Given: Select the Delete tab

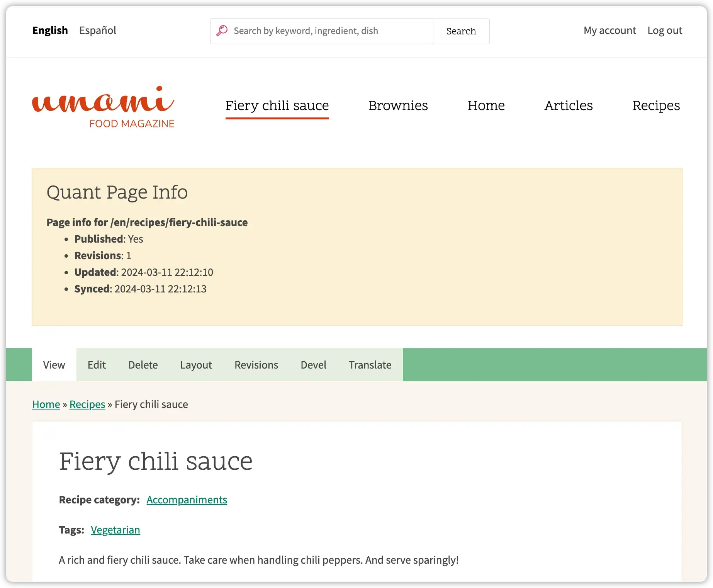Looking at the screenshot, I should (143, 365).
